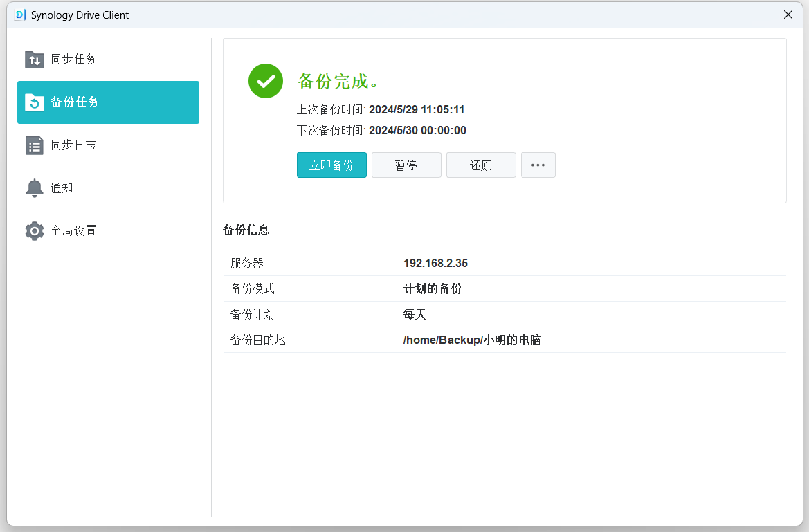This screenshot has height=532, width=809.
Task: Click the server address 192.168.2.35
Action: tap(435, 264)
